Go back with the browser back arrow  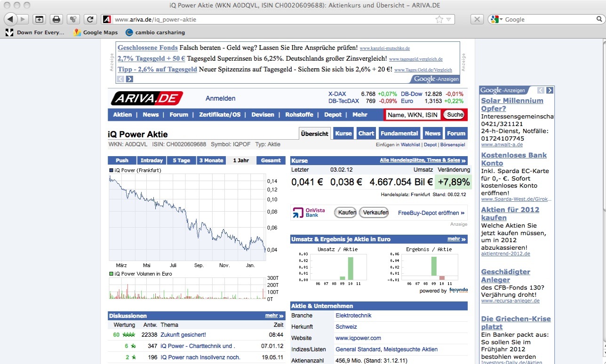10,19
